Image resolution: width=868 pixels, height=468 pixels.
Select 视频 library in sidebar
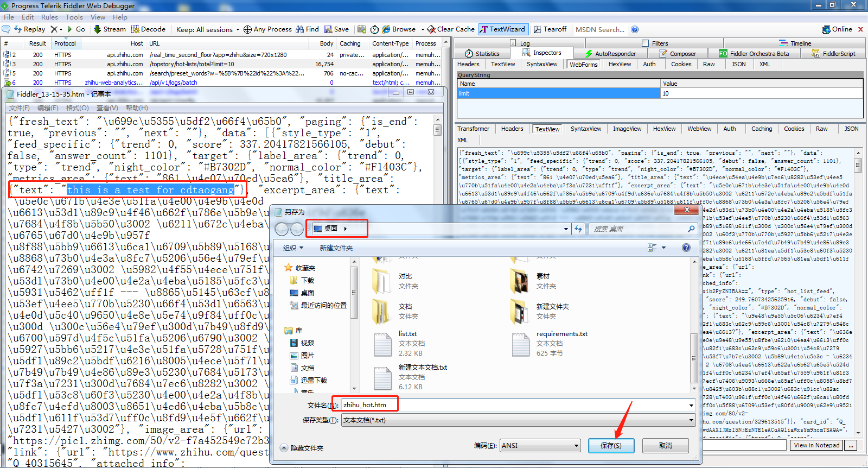pos(307,343)
